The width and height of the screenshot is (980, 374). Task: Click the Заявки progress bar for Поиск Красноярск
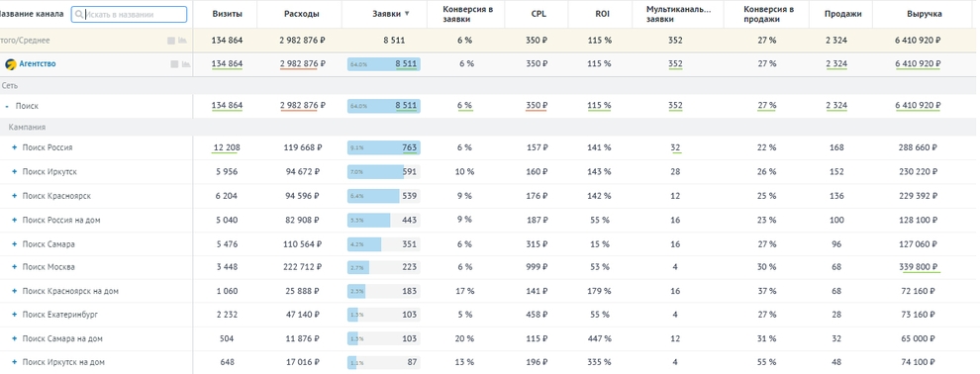click(384, 196)
